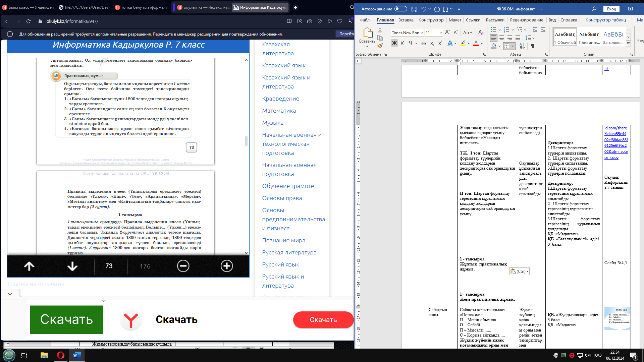Click the yellow text highlight color

click(x=463, y=43)
